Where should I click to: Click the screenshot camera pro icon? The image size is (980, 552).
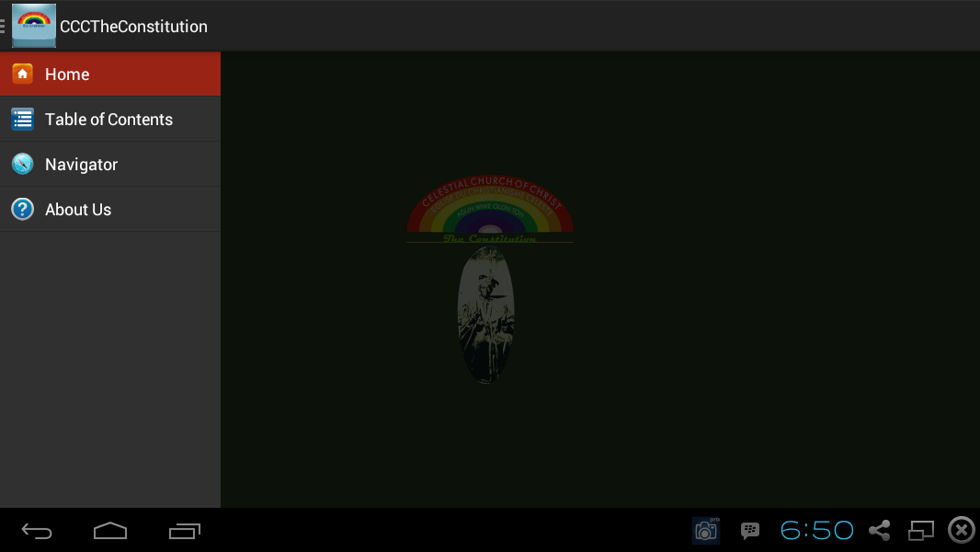(706, 531)
